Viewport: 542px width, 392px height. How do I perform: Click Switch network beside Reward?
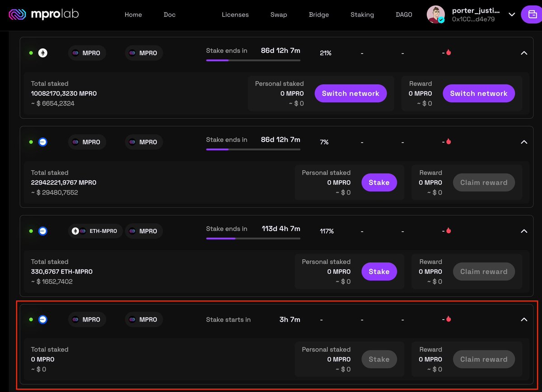tap(479, 93)
